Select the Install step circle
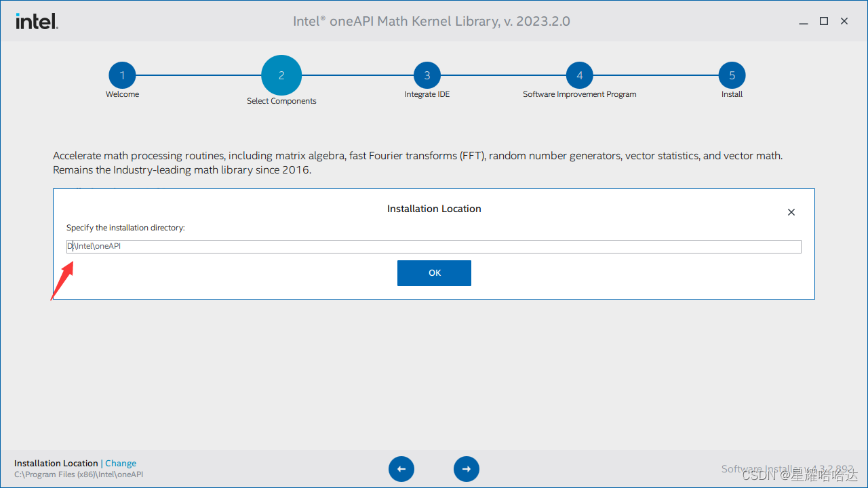 pos(732,75)
